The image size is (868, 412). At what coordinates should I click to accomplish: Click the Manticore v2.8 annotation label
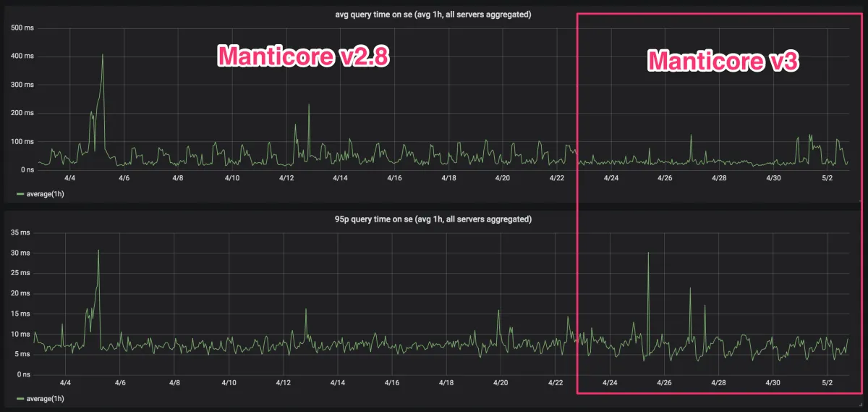point(304,56)
